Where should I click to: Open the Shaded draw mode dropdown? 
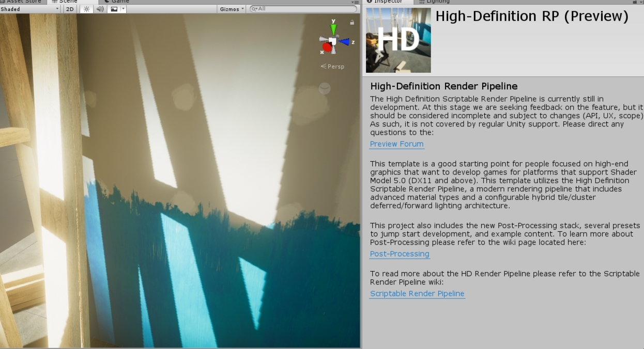[x=29, y=9]
